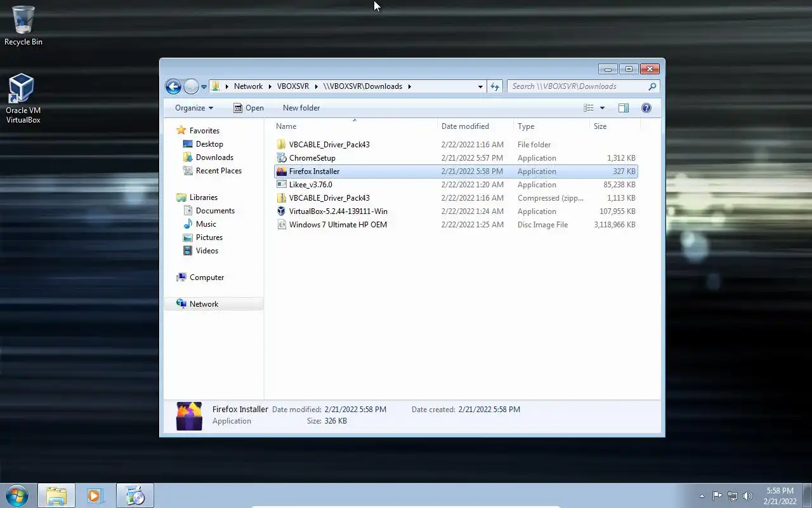This screenshot has width=812, height=508.
Task: Create a New folder
Action: [x=301, y=108]
